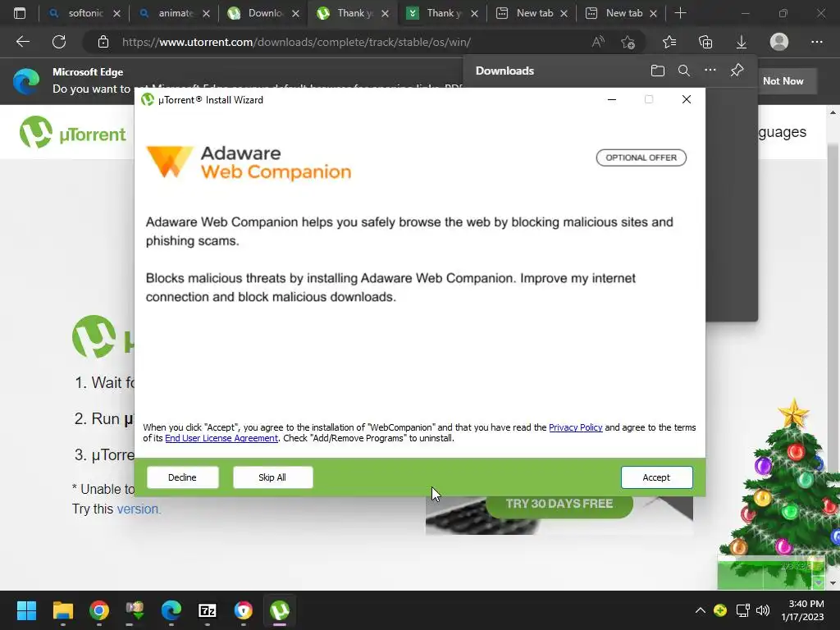Image resolution: width=840 pixels, height=630 pixels.
Task: Switch to the animate search tab
Action: coord(176,13)
